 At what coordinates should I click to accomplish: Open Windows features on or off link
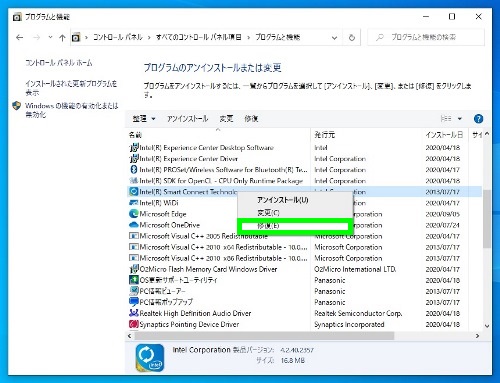click(x=72, y=110)
